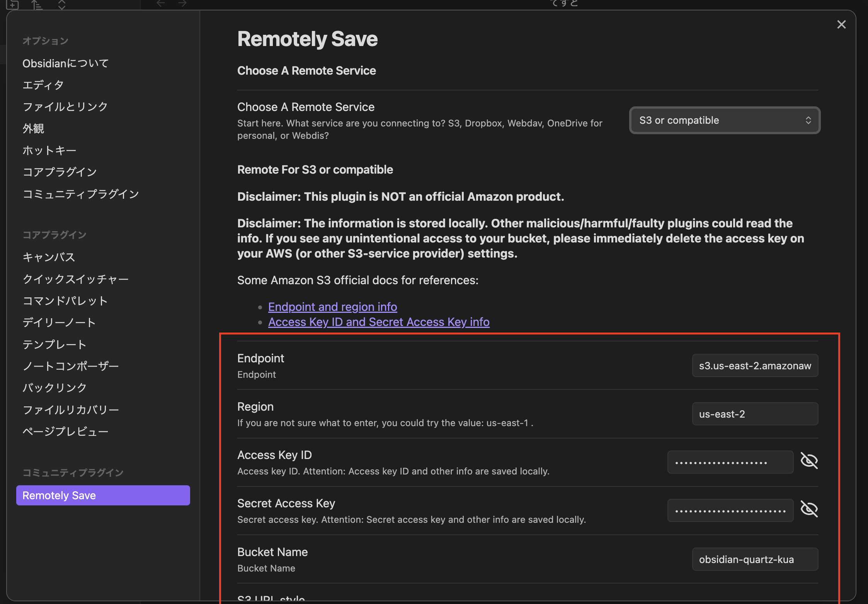Screen dimensions: 868x604
Task: Click the expand/collapse all icon
Action: tap(62, 5)
